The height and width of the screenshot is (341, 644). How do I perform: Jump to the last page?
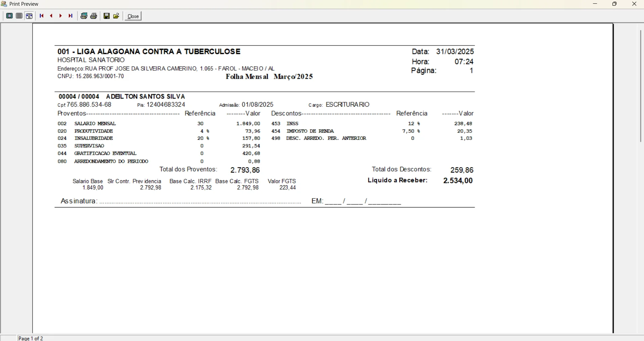(71, 16)
